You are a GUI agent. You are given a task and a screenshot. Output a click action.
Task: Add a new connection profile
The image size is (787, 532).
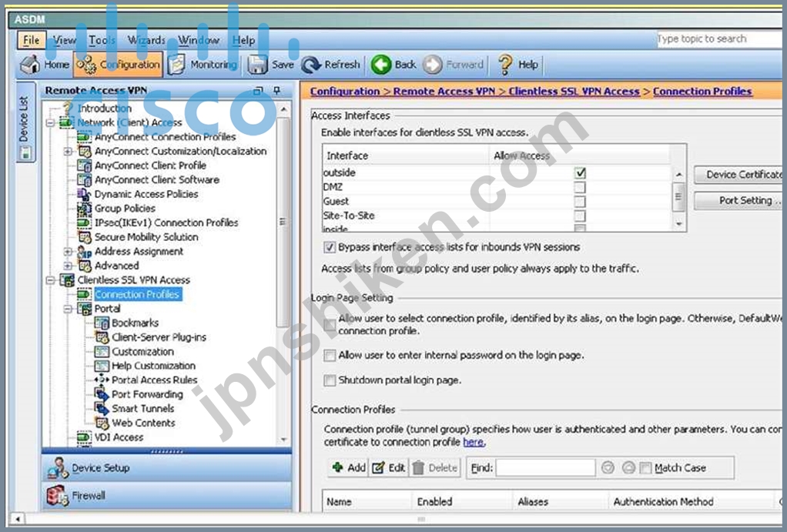349,468
